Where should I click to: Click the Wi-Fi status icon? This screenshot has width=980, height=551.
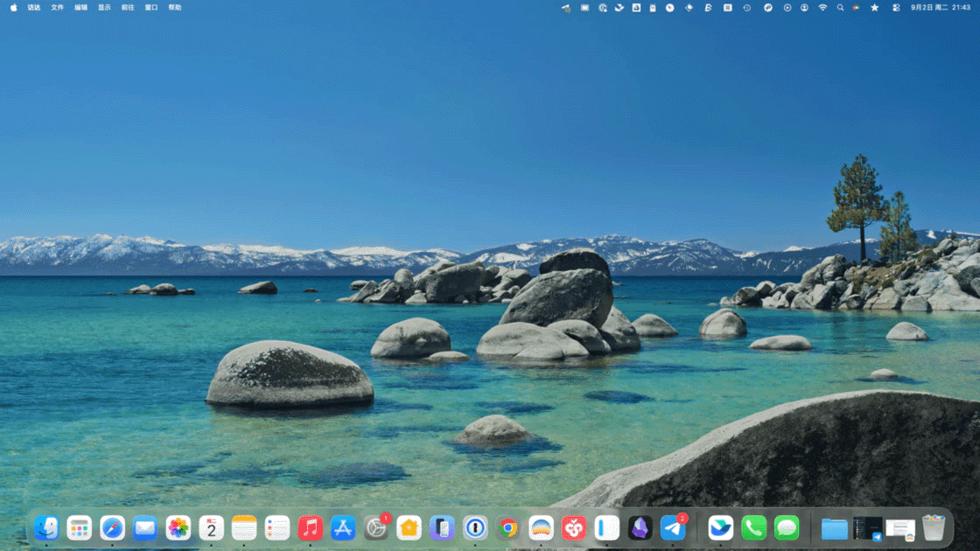tap(822, 7)
